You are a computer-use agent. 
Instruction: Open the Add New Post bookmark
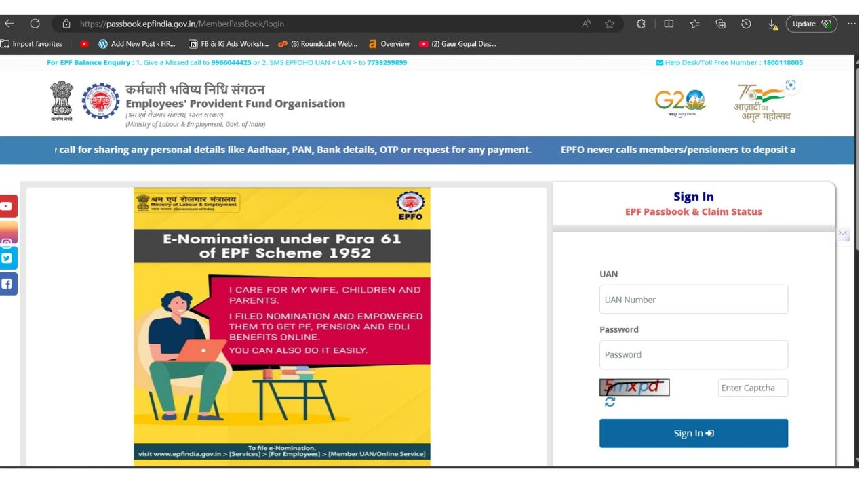tap(137, 44)
